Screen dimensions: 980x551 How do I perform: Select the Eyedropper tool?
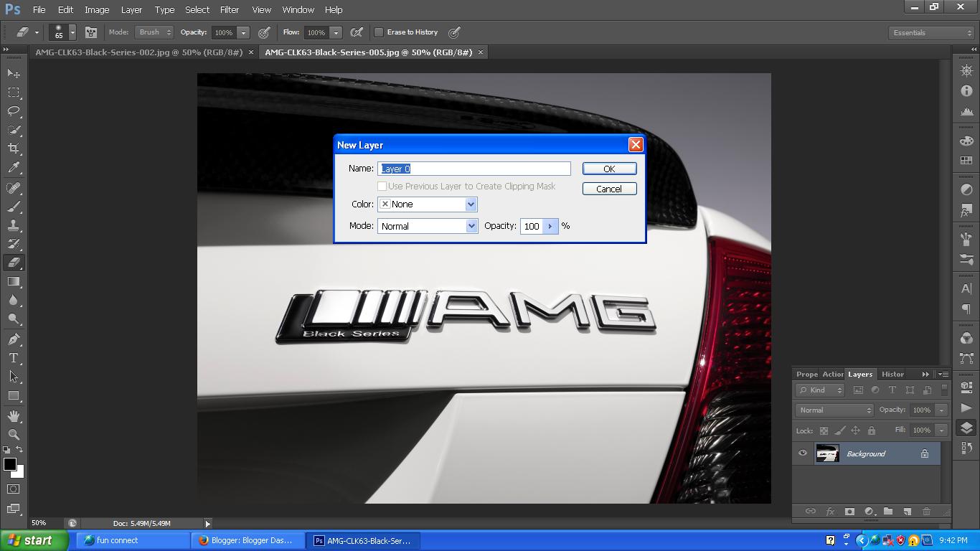(x=14, y=168)
